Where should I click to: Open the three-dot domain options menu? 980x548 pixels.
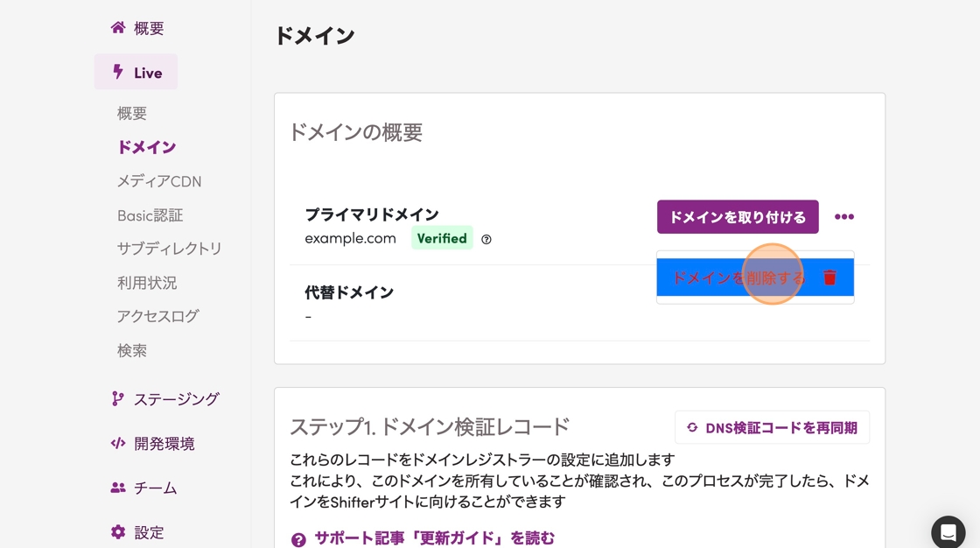[843, 217]
